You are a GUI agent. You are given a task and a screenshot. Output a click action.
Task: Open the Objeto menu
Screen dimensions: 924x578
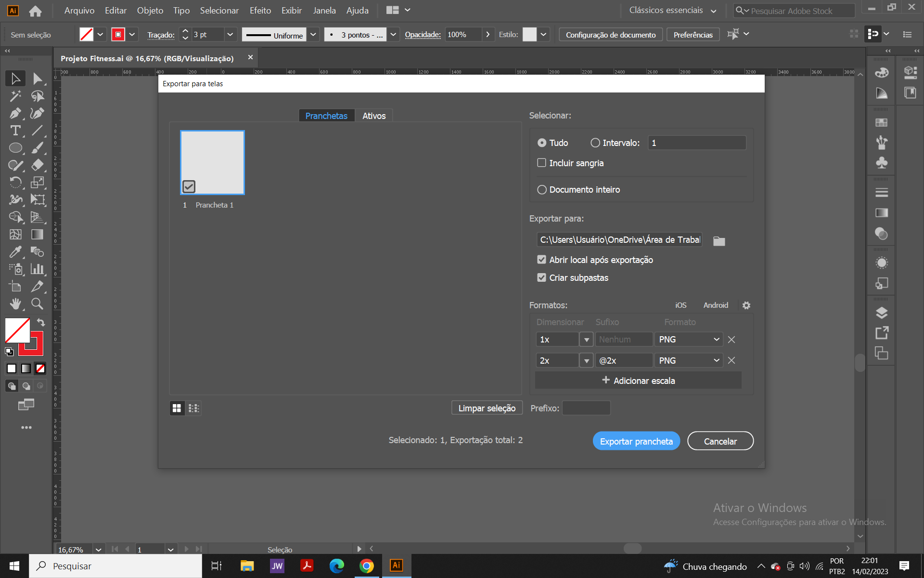tap(150, 10)
